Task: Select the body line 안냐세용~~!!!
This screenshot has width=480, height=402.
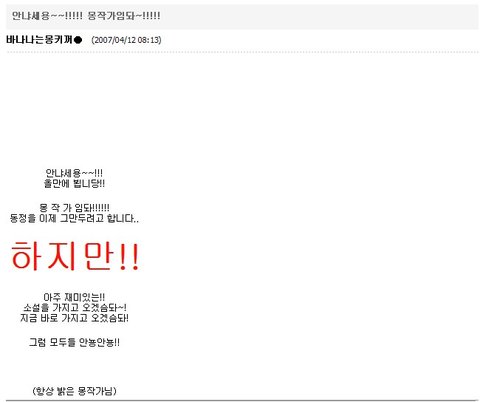Action: coord(74,173)
